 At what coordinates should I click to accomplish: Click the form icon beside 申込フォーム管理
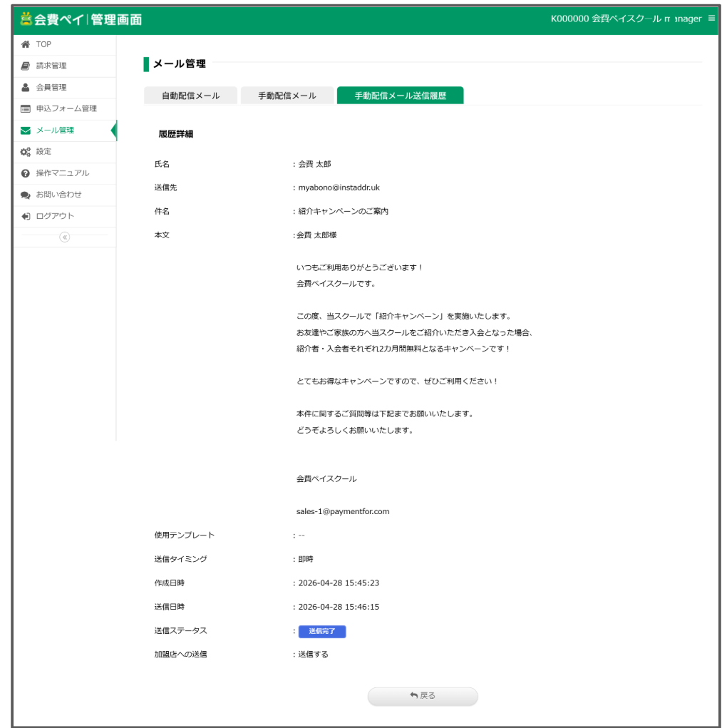pyautogui.click(x=26, y=108)
